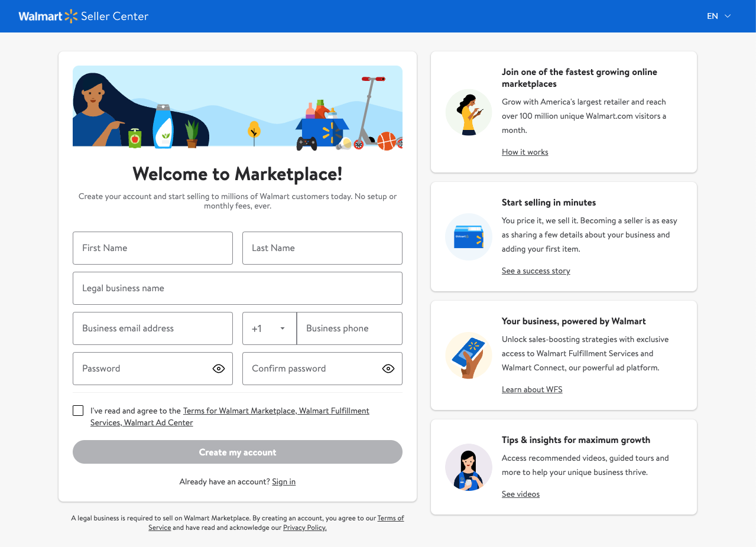This screenshot has height=547, width=756.
Task: Click the blue Walmart box illustration
Action: point(468,237)
